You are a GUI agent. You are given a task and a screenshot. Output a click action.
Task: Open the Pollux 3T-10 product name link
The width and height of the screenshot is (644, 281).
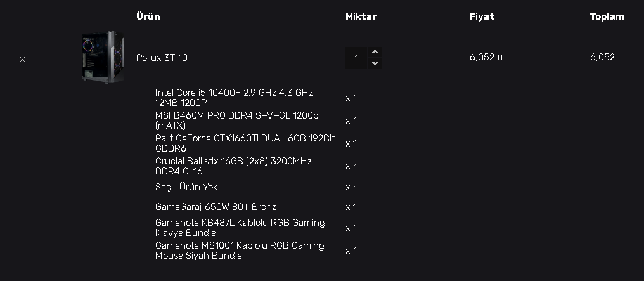point(162,58)
